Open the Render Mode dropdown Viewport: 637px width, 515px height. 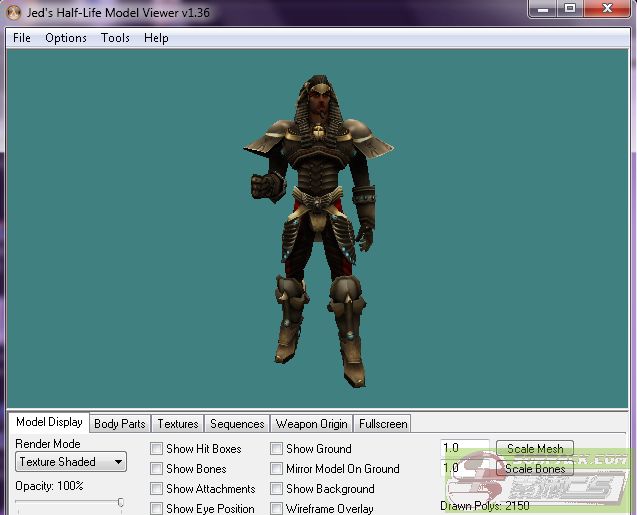(x=71, y=462)
